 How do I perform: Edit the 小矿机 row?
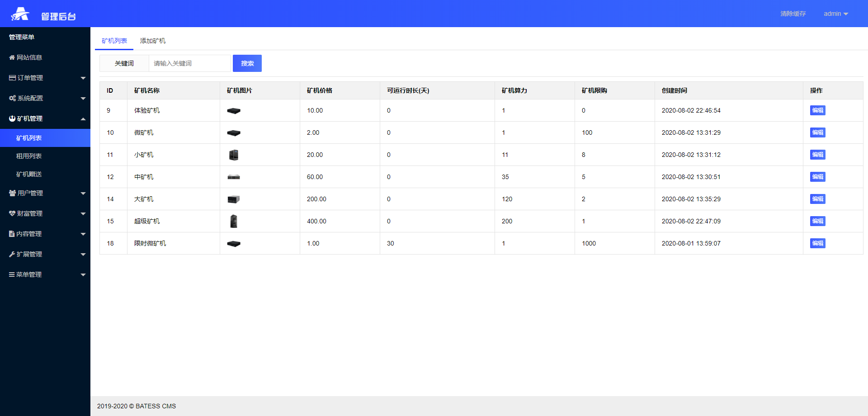click(818, 155)
